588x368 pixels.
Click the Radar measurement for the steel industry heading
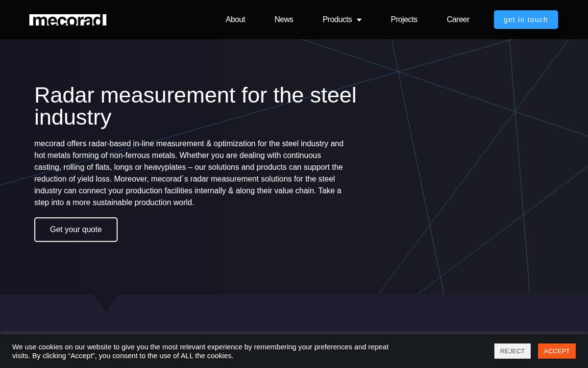[196, 106]
